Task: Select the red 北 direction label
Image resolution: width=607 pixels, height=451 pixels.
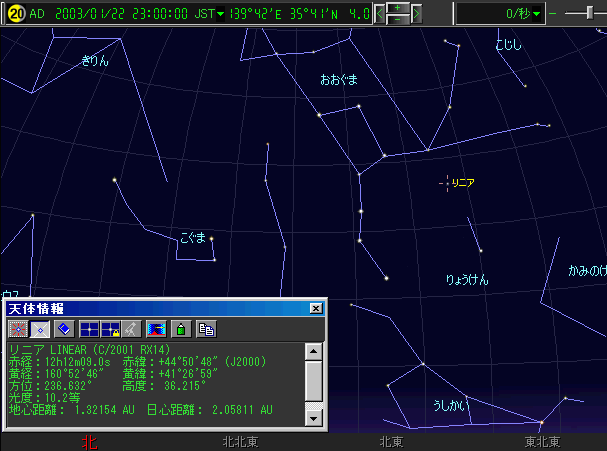Action: click(x=90, y=441)
